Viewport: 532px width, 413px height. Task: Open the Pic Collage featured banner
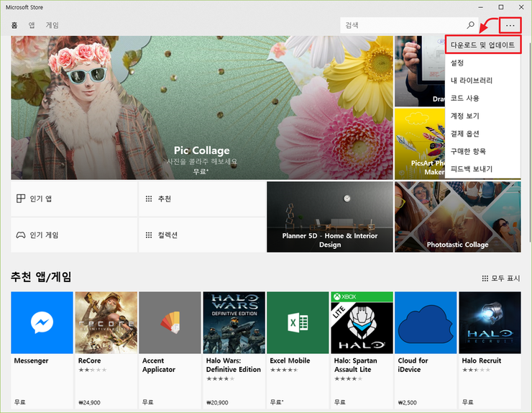click(202, 108)
